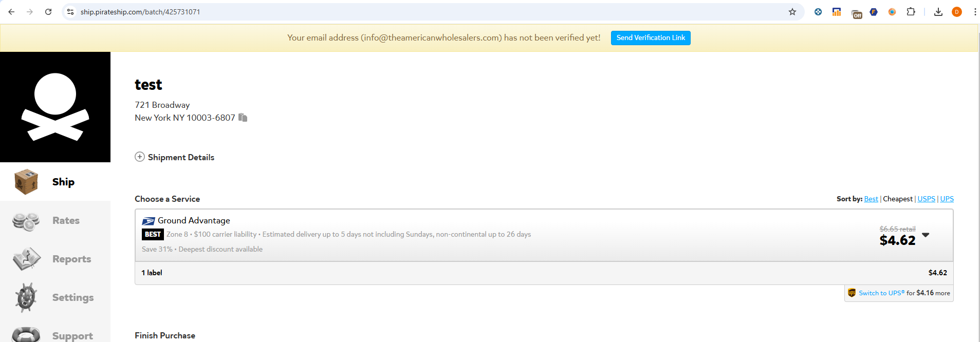Click the BEST badge
This screenshot has width=980, height=342.
(x=153, y=234)
